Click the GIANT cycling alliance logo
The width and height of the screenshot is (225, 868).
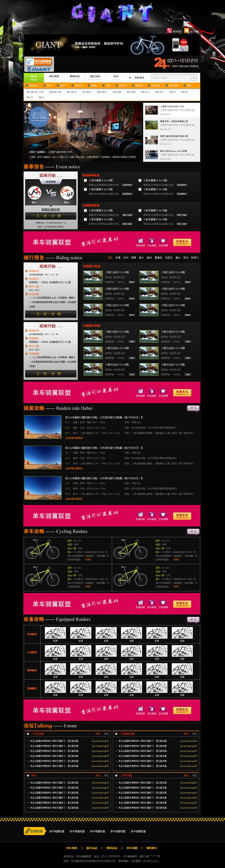pyautogui.click(x=39, y=65)
